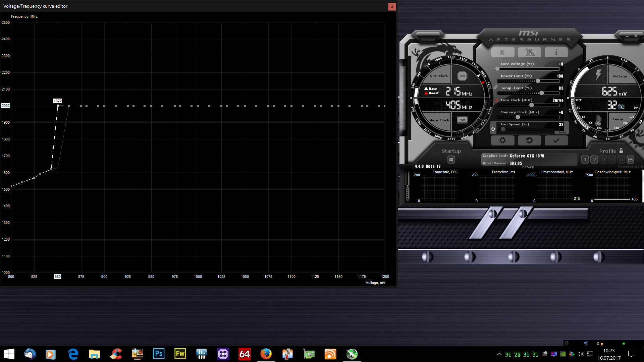Toggle Fan Speed Auto mode
Screen dimensions: 644x362
click(562, 132)
